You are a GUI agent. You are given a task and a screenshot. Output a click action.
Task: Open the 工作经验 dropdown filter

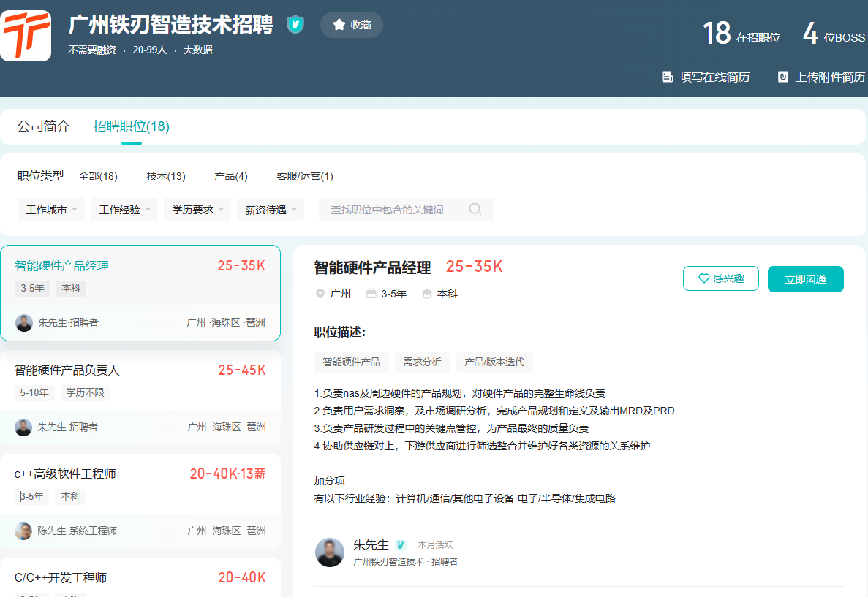(x=124, y=210)
